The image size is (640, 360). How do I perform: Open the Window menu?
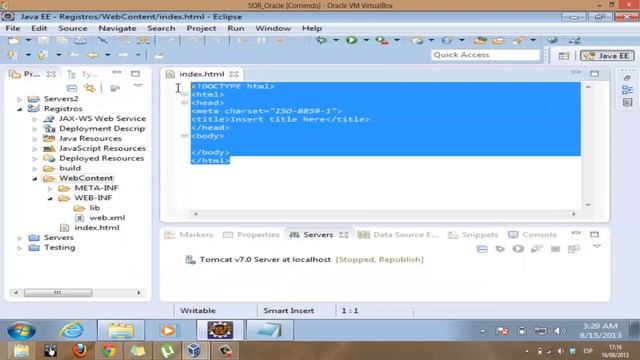pyautogui.click(x=273, y=28)
